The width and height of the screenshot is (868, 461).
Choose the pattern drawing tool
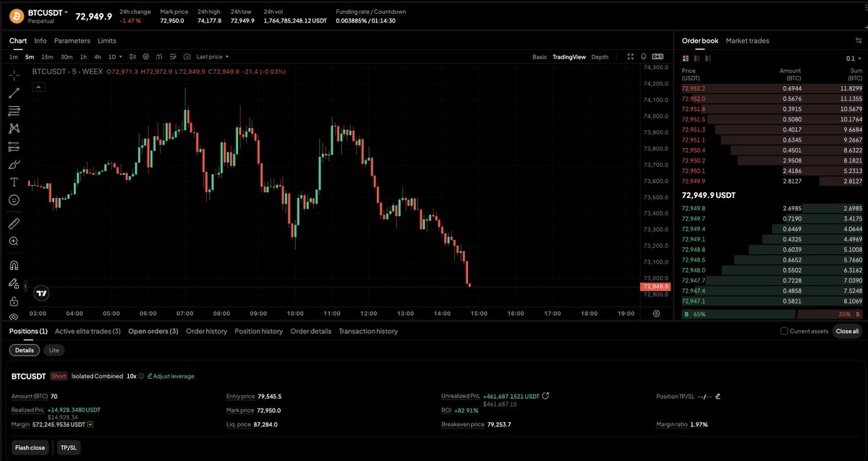pos(14,129)
